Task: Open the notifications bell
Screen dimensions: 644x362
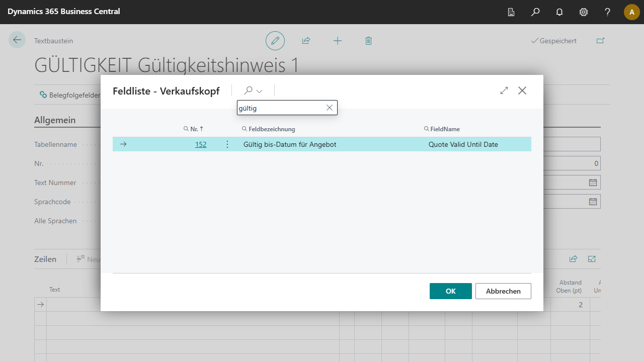Action: tap(559, 12)
